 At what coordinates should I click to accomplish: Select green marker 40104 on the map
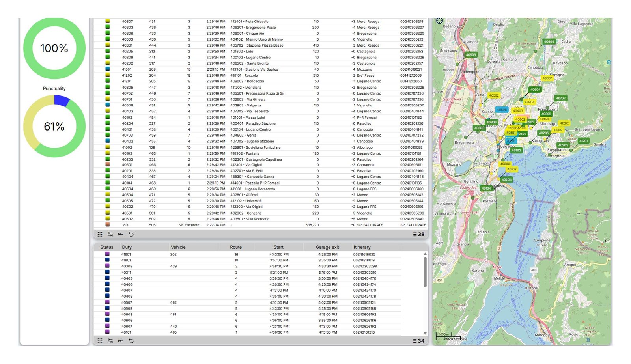click(486, 188)
